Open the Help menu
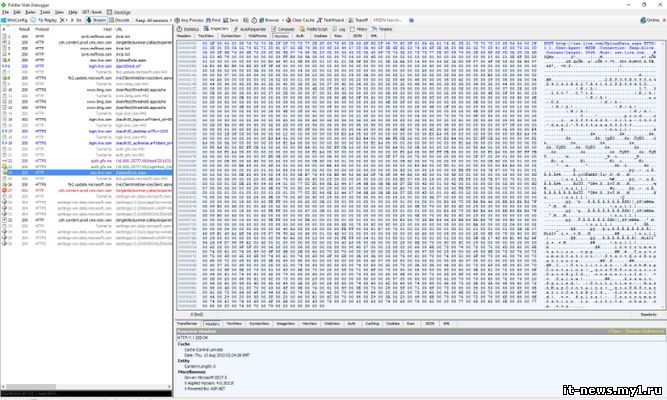 (73, 12)
